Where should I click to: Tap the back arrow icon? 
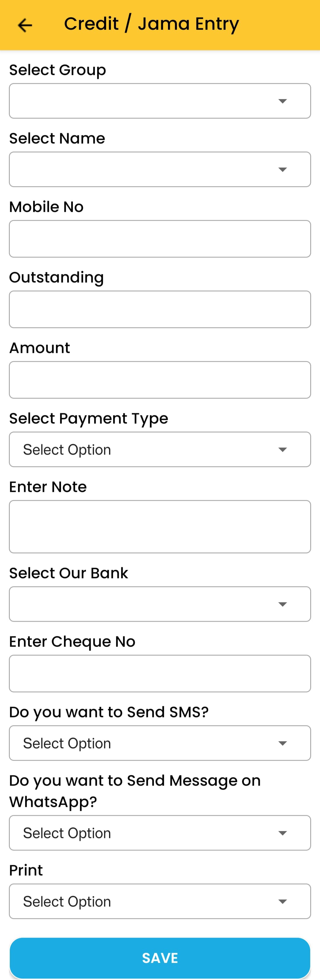click(x=25, y=25)
